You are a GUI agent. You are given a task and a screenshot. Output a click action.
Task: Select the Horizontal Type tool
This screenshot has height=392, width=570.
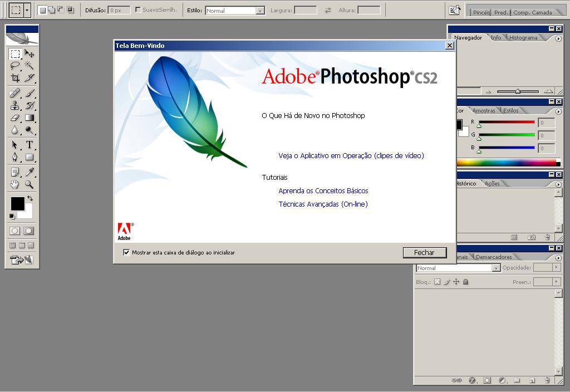29,145
